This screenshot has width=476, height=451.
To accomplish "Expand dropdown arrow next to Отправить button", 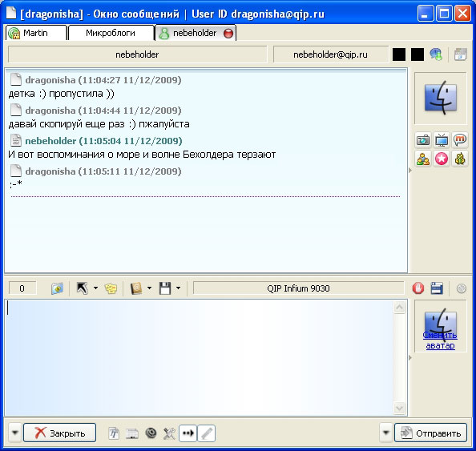I will click(x=386, y=433).
